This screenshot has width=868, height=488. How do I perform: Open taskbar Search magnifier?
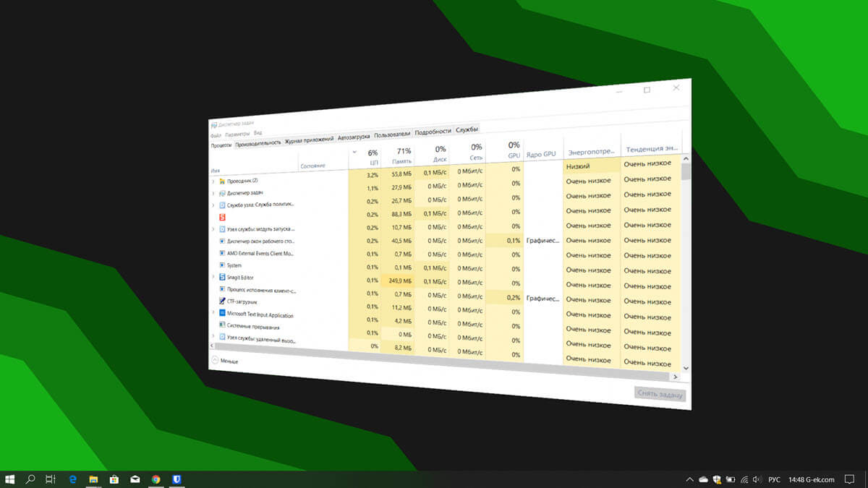click(31, 479)
